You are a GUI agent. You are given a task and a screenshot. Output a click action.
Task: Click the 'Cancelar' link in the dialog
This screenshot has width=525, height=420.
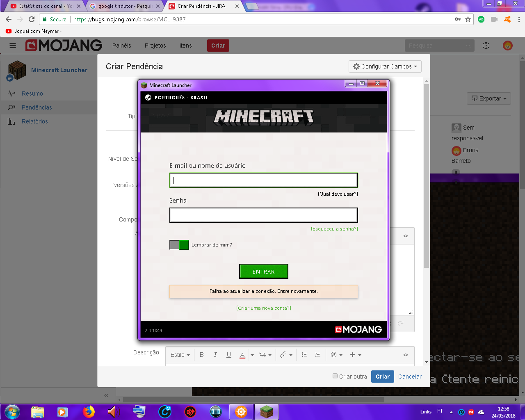click(410, 377)
